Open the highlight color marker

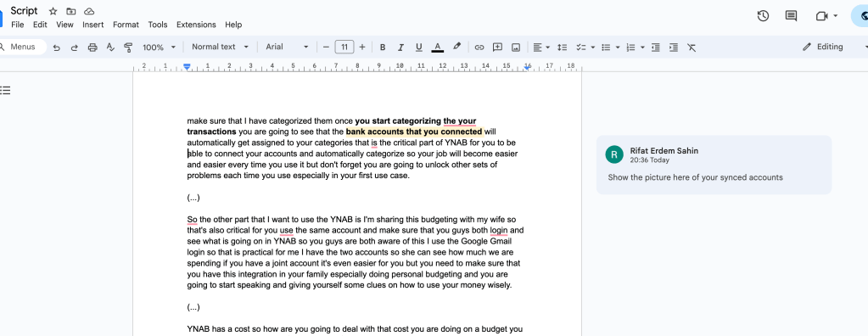click(x=456, y=47)
